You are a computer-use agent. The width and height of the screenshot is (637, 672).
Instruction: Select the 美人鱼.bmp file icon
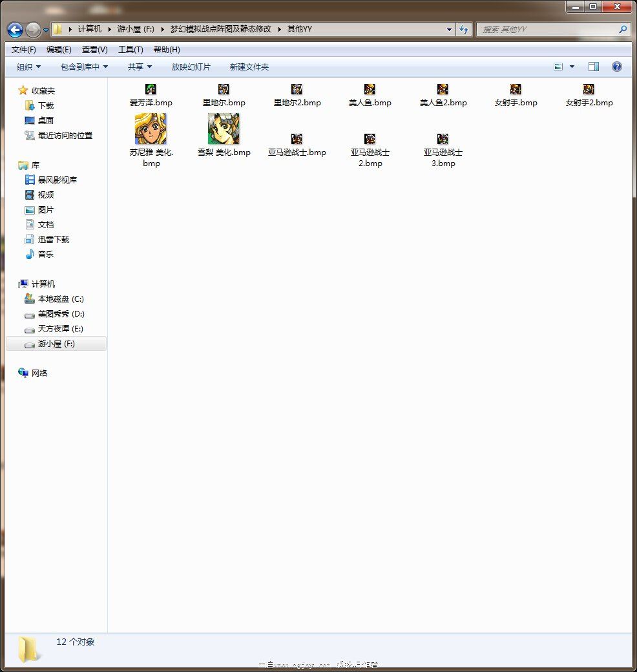[x=370, y=89]
